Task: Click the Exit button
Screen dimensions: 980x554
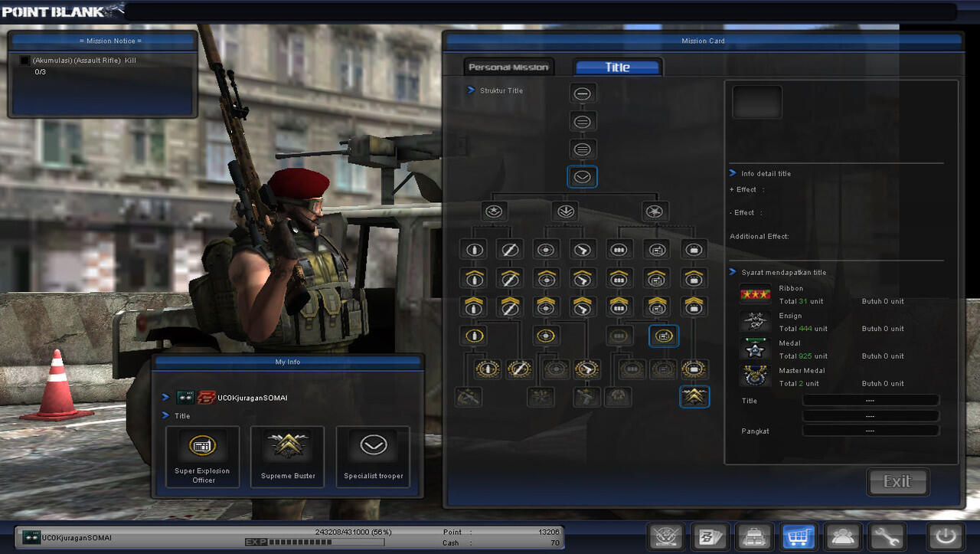Action: coord(898,482)
